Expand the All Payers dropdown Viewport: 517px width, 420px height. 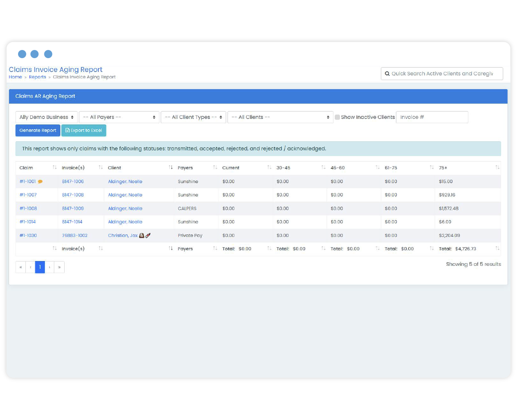pos(119,117)
